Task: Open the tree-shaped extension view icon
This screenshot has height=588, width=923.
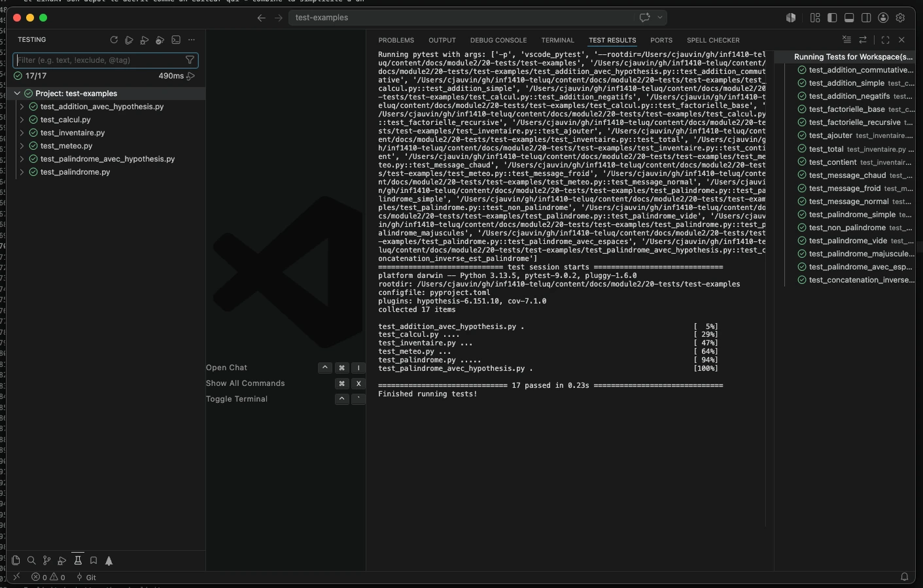Action: point(109,561)
